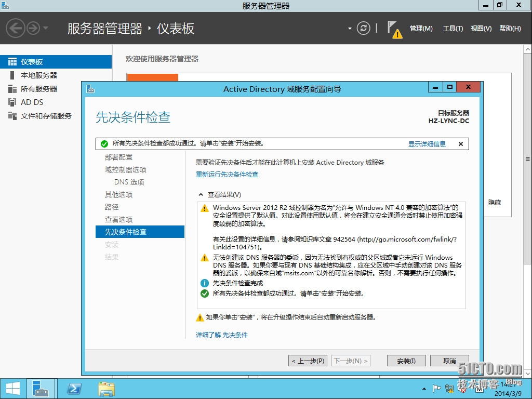The width and height of the screenshot is (532, 399).
Task: Click the forward navigation arrow in Server Manager
Action: click(x=33, y=28)
